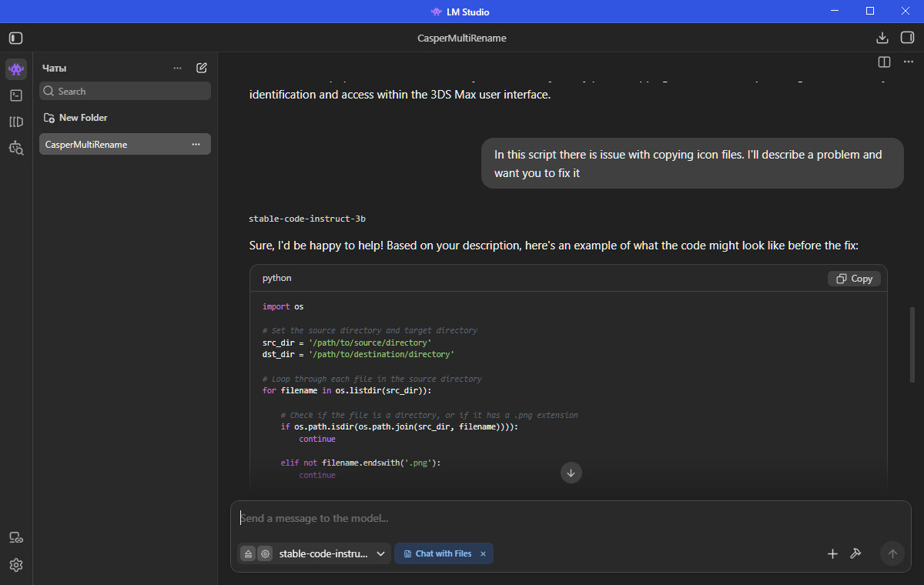Toggle the left sidebar panel

click(16, 38)
